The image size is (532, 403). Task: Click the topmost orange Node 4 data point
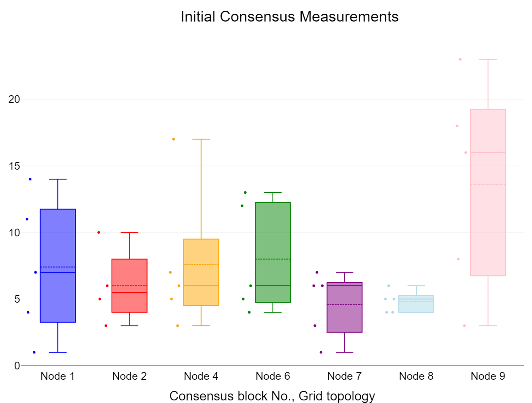[173, 139]
